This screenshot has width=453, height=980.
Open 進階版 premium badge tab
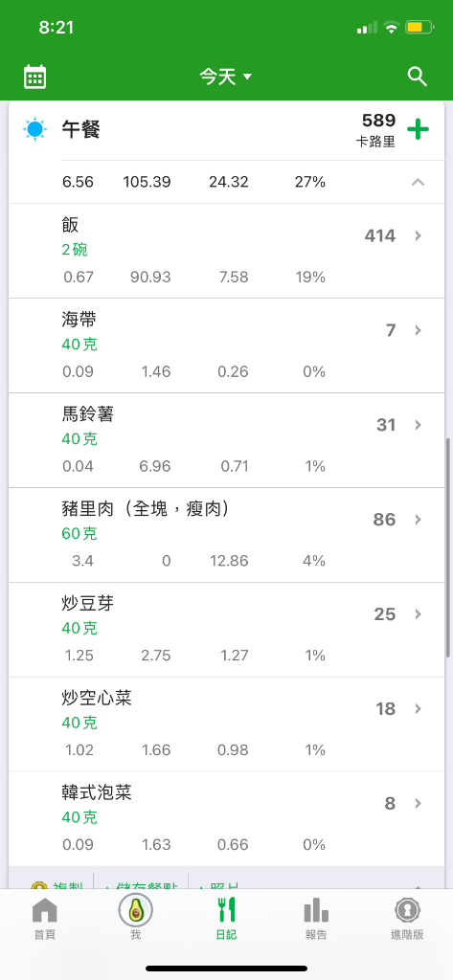tap(407, 919)
